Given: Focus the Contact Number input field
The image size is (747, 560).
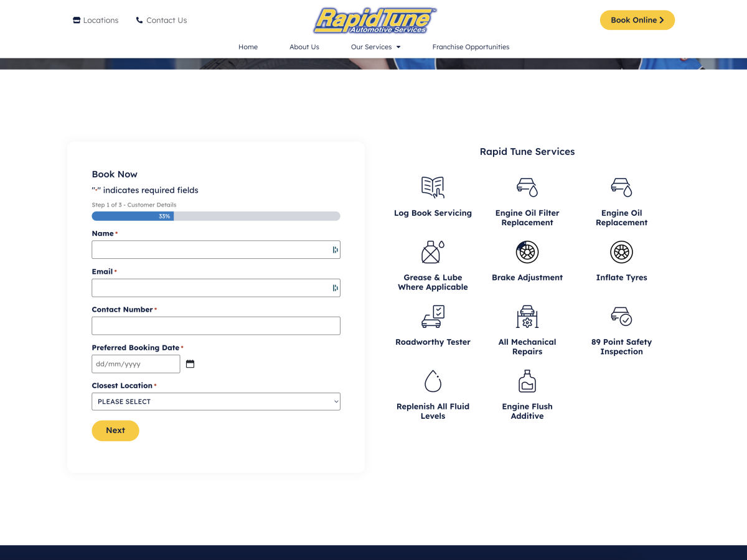Looking at the screenshot, I should click(216, 325).
